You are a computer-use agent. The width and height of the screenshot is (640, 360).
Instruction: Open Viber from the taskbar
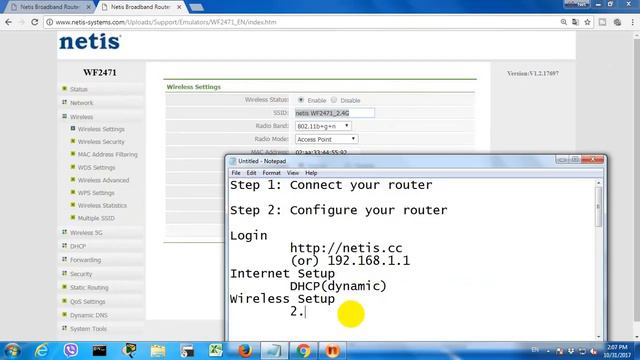tap(71, 351)
